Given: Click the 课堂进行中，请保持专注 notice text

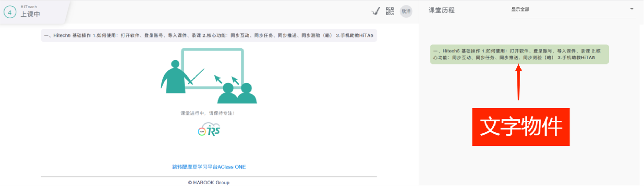Looking at the screenshot, I should coord(208,113).
